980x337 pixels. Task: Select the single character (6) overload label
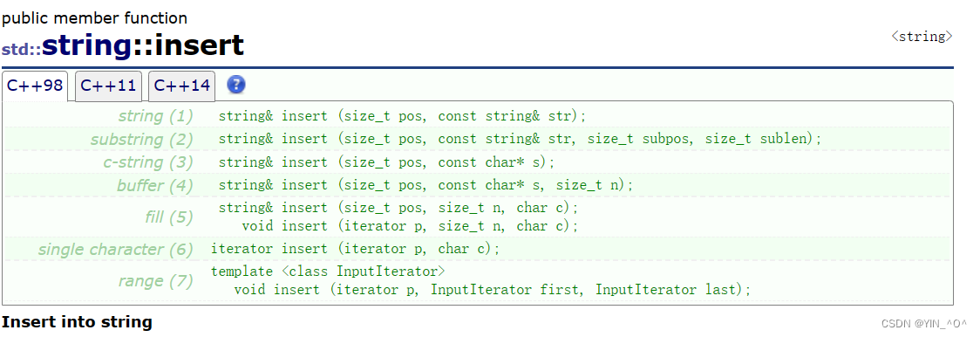[116, 250]
